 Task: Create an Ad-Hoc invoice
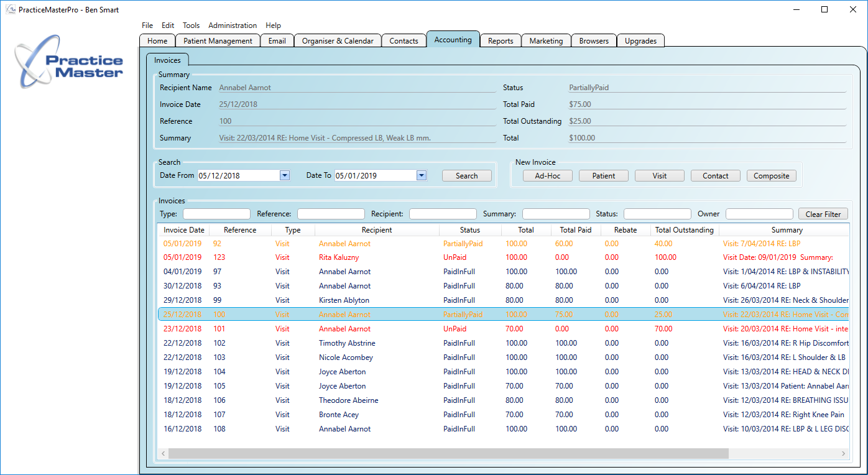(x=547, y=175)
